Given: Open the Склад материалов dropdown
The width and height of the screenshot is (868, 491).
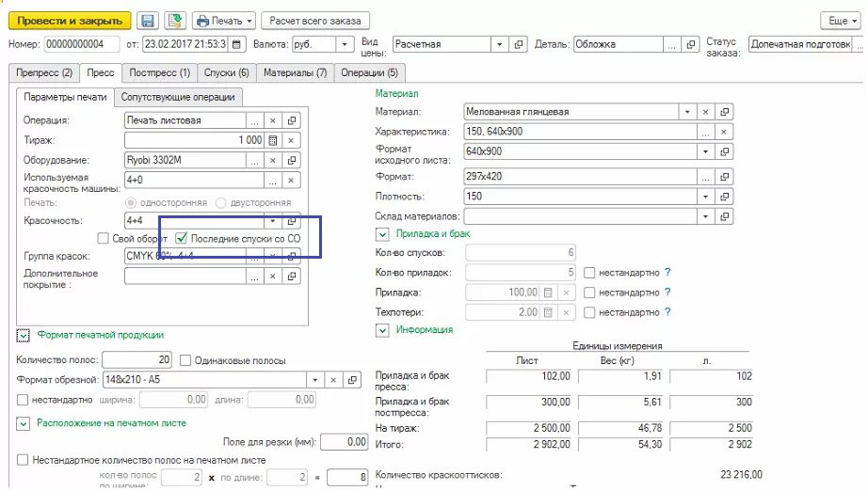Looking at the screenshot, I should 705,216.
